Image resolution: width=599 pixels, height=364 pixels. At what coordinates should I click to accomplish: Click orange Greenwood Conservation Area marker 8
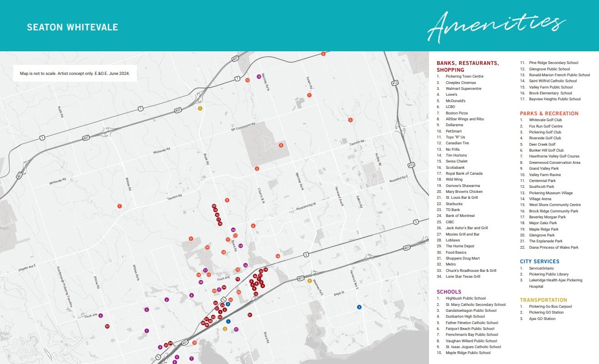pyautogui.click(x=281, y=145)
